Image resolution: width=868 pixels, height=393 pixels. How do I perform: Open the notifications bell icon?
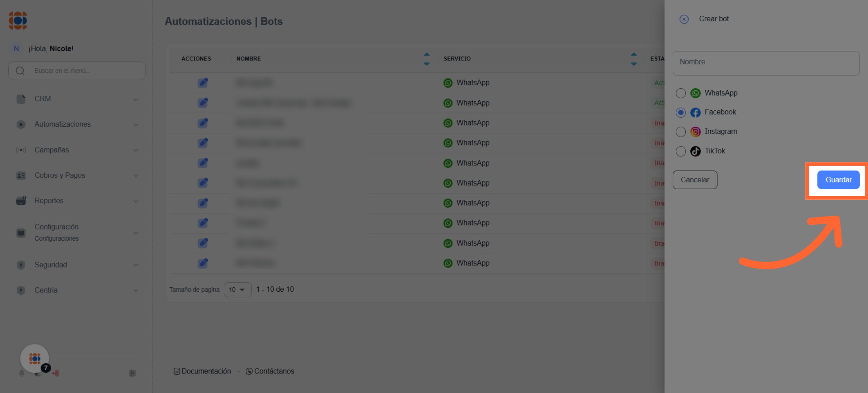(x=21, y=373)
